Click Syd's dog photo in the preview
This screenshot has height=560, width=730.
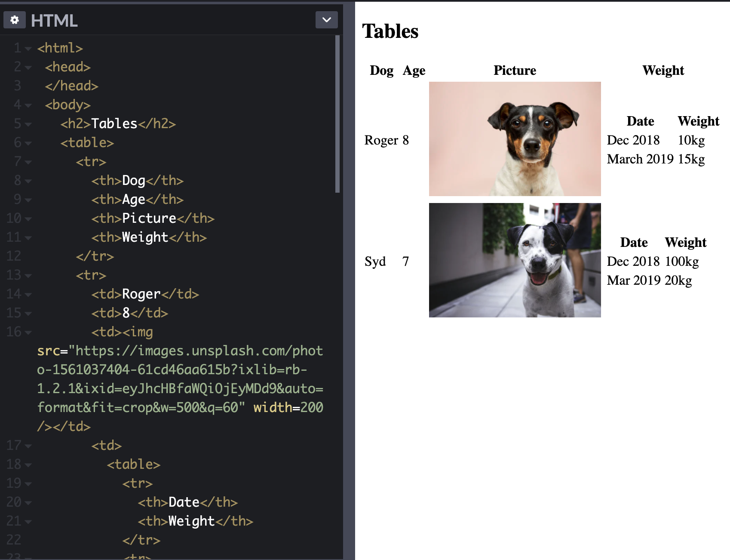tap(515, 259)
